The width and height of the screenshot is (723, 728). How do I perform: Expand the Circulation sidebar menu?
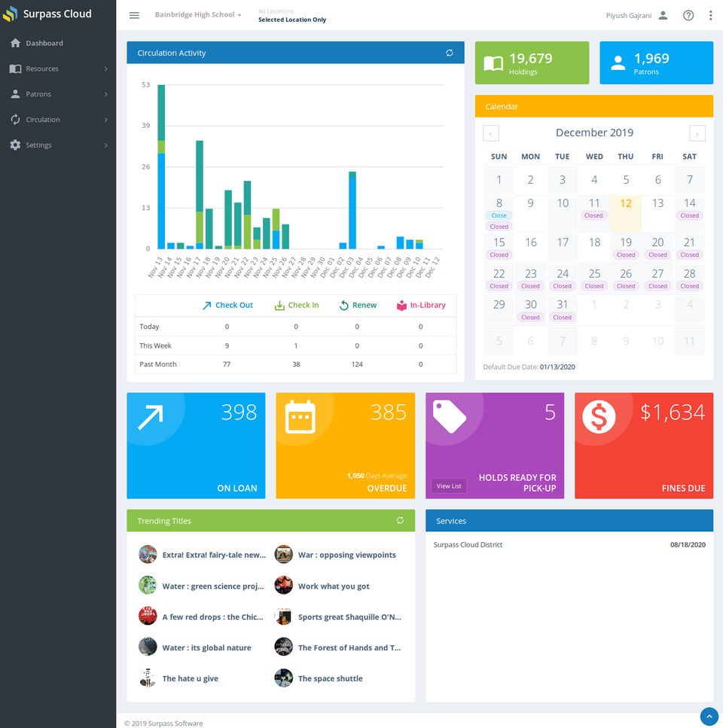58,120
